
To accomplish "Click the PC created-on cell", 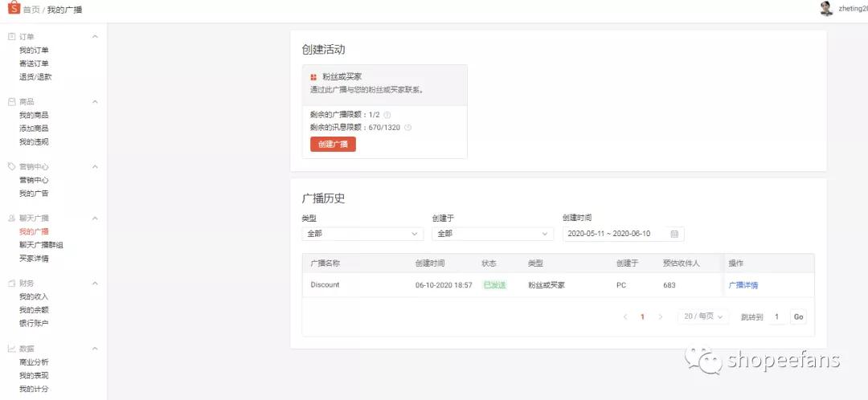I will (x=621, y=285).
